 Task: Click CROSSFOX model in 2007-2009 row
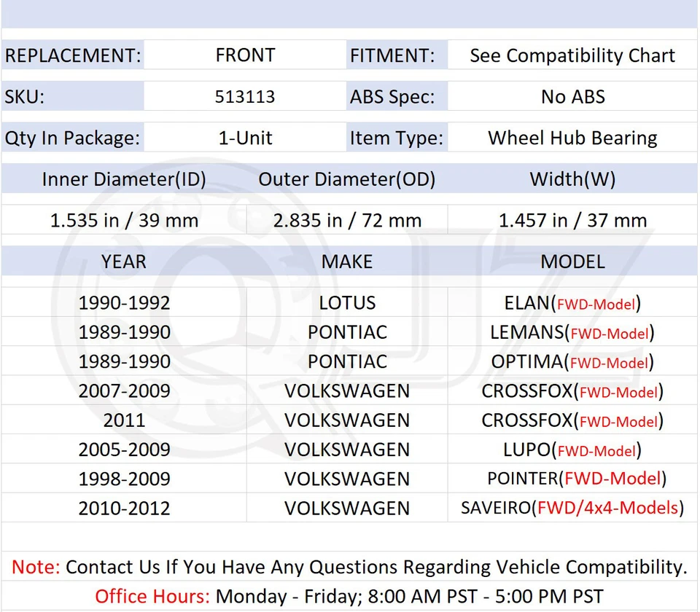point(573,391)
